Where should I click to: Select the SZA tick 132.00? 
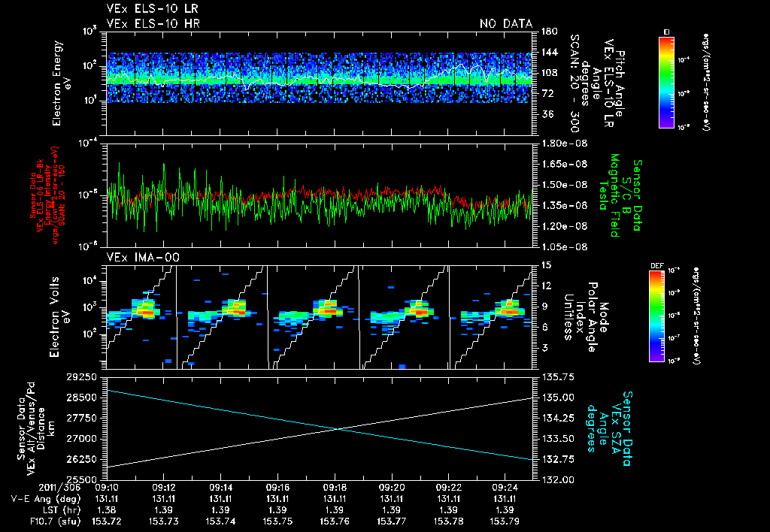tap(559, 479)
